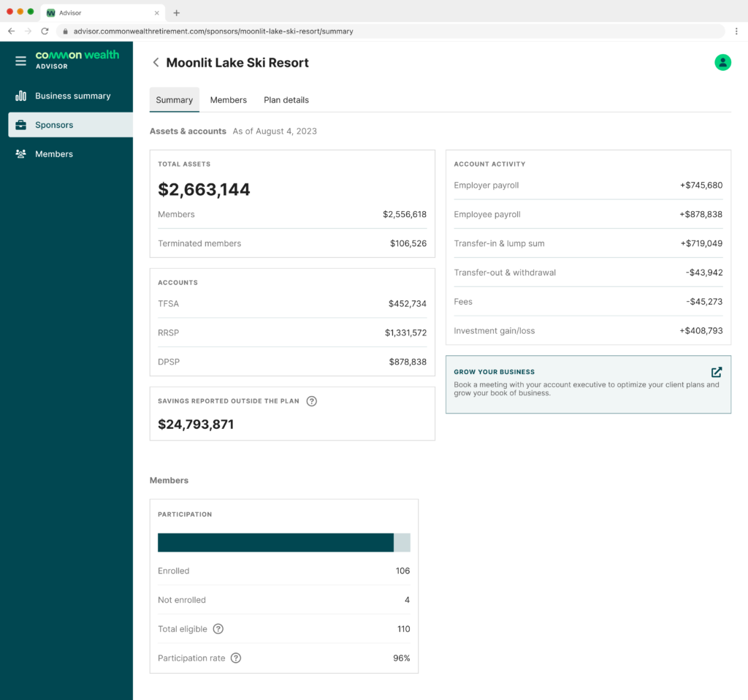Click the Members people icon in sidebar
The image size is (748, 700).
coord(20,154)
